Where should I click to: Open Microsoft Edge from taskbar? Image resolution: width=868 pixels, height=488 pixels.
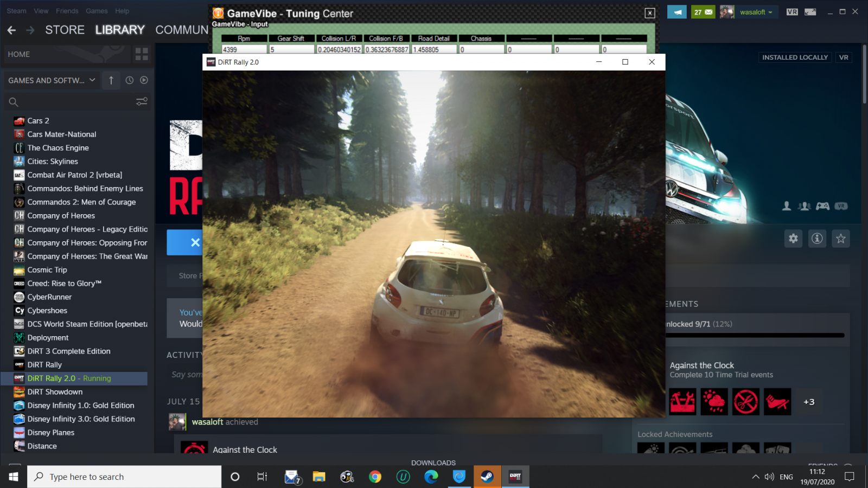pos(431,477)
